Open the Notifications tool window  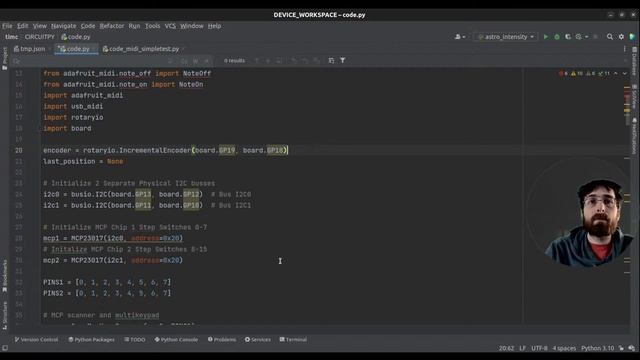[x=635, y=136]
